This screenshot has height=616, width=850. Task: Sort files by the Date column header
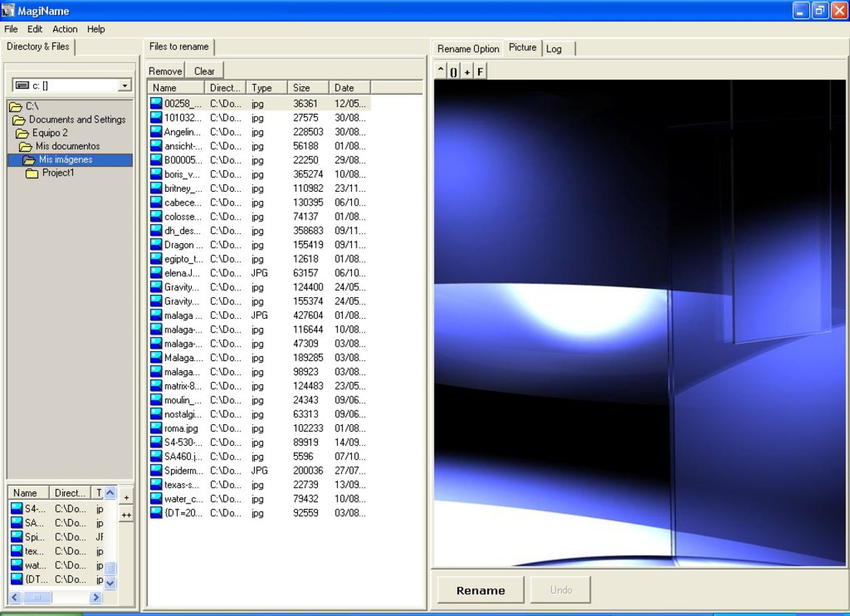coord(350,87)
